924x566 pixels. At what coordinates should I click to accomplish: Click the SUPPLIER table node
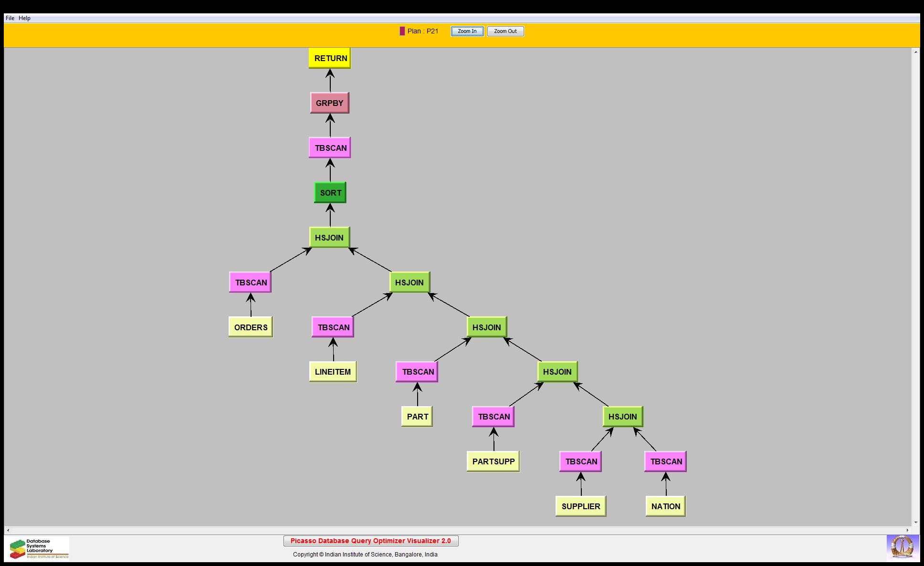tap(580, 506)
